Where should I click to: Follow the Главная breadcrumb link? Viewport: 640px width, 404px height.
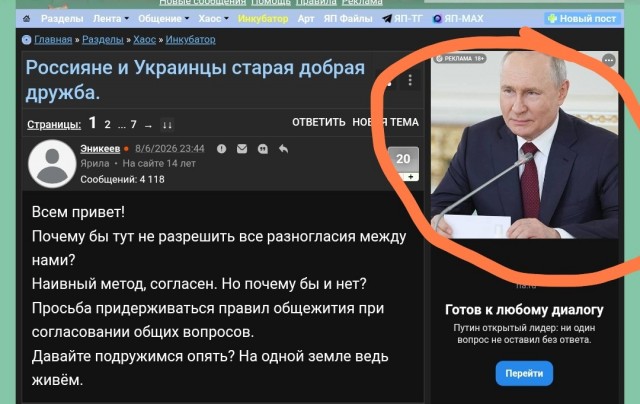pos(53,40)
